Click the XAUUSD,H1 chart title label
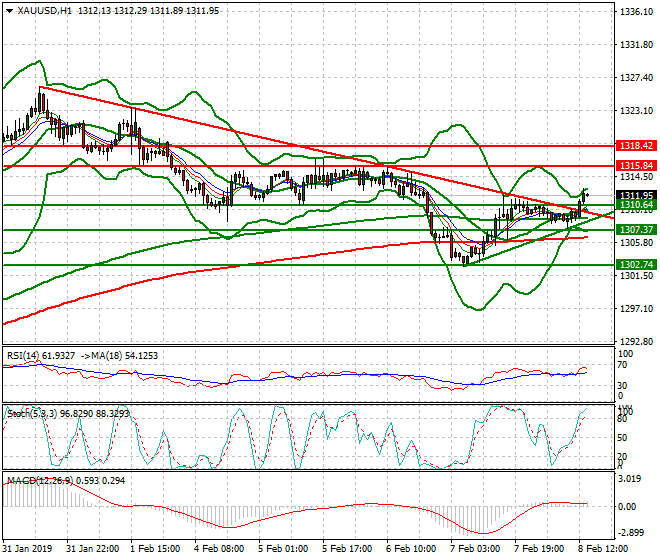Screen dimensions: 660x560 [x=40, y=11]
